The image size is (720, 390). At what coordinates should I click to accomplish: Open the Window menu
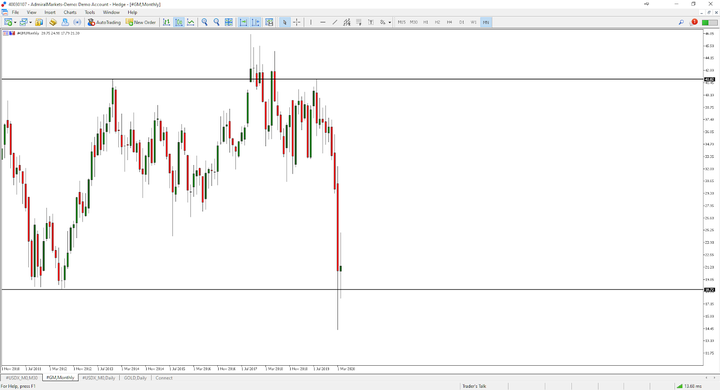pyautogui.click(x=111, y=12)
